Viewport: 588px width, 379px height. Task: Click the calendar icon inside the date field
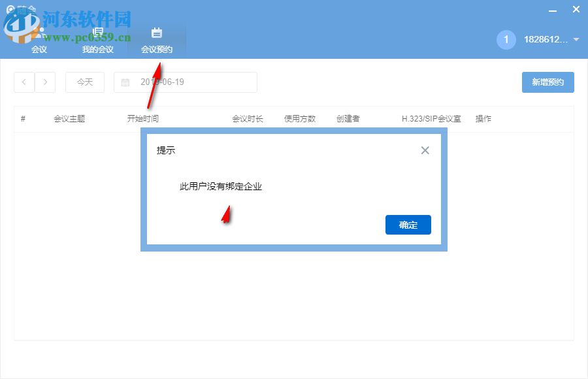(x=125, y=82)
